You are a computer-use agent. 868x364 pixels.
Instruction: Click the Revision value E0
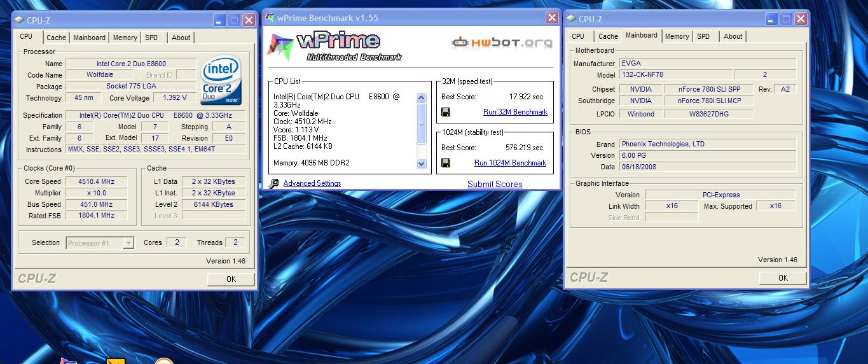pos(229,138)
